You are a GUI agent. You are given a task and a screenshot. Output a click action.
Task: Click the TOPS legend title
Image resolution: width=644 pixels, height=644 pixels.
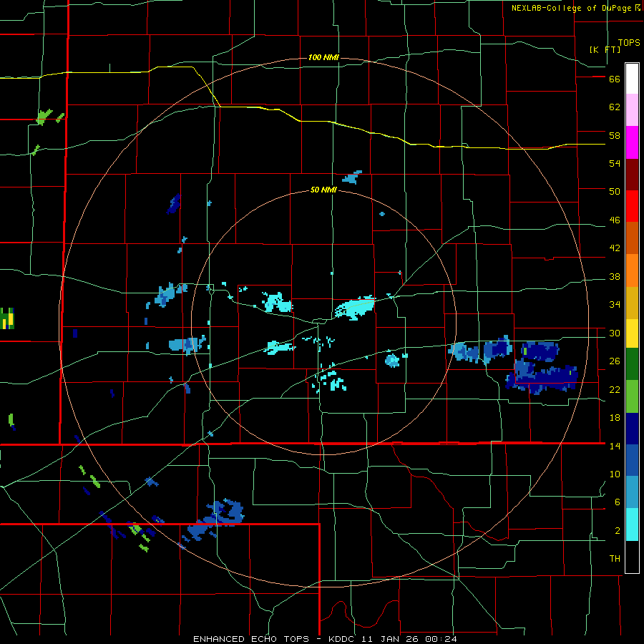pos(629,43)
